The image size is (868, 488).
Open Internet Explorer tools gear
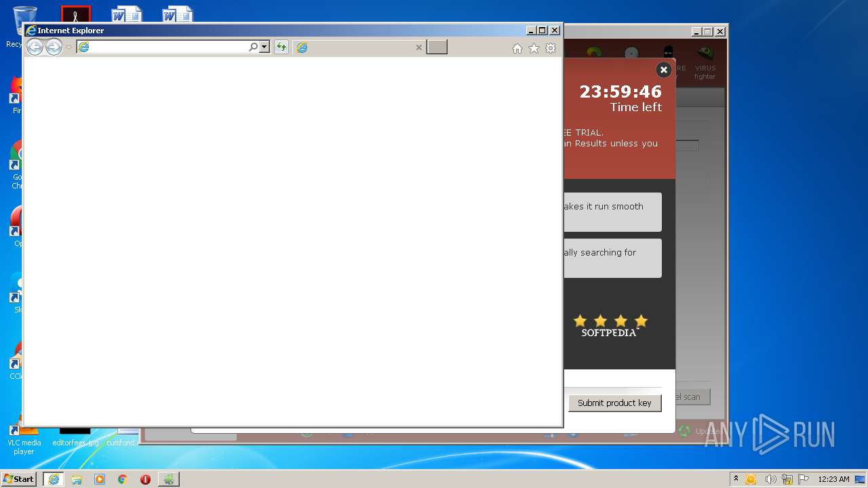[x=551, y=48]
